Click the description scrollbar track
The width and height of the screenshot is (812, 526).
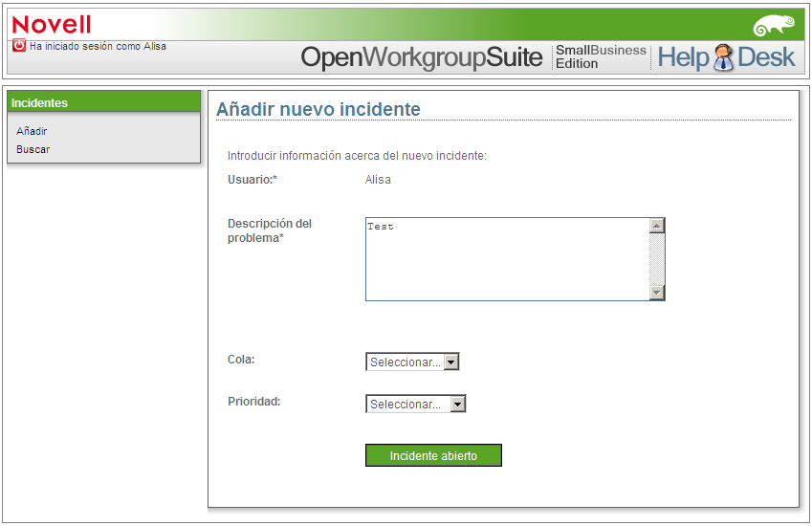657,259
